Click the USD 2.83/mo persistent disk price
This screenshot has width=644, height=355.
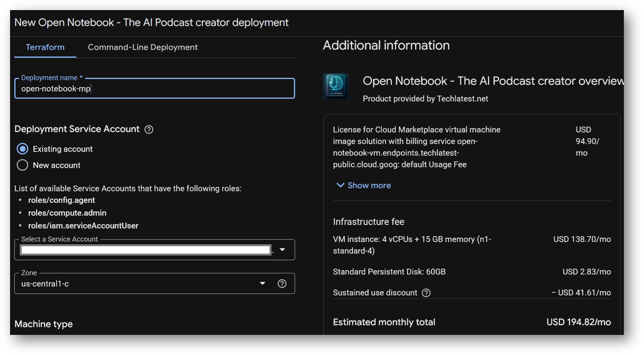point(587,272)
